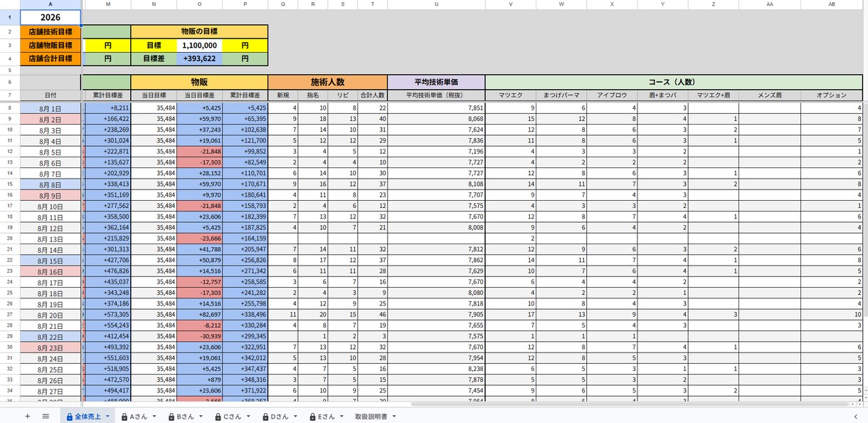The image size is (868, 423).
Task: Switch to the Dさん sheet tab
Action: pyautogui.click(x=279, y=417)
